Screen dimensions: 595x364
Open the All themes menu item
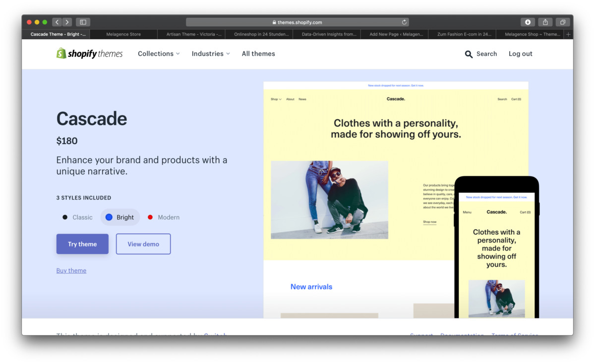258,53
